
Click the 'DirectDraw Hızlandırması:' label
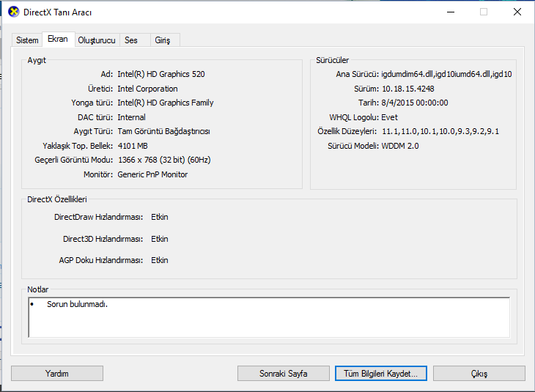click(99, 217)
